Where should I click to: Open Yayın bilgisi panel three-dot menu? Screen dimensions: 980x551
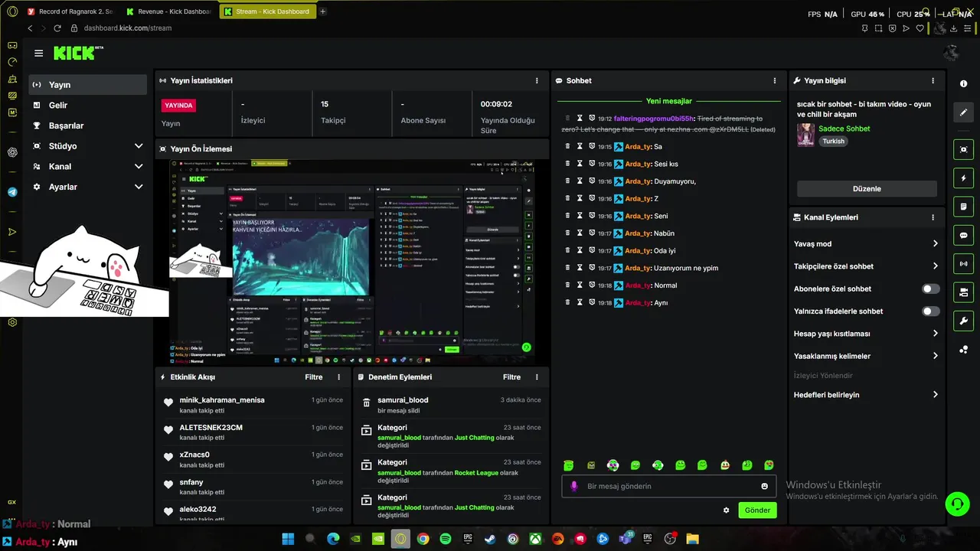pyautogui.click(x=933, y=80)
